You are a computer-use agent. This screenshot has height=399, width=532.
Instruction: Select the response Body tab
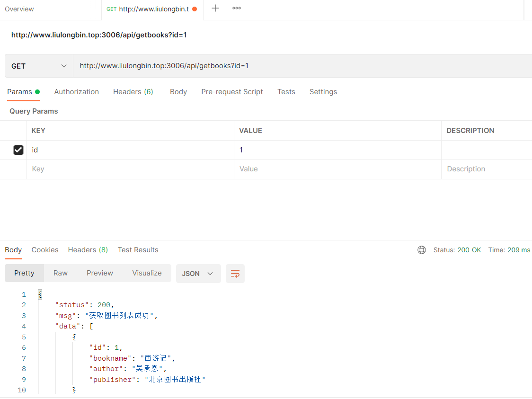pyautogui.click(x=13, y=250)
